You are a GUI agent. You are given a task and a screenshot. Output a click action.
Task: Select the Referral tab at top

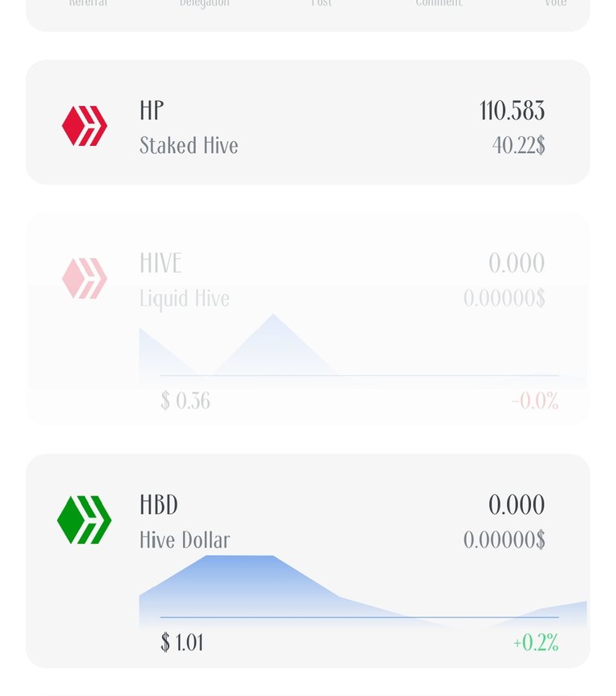coord(88,3)
